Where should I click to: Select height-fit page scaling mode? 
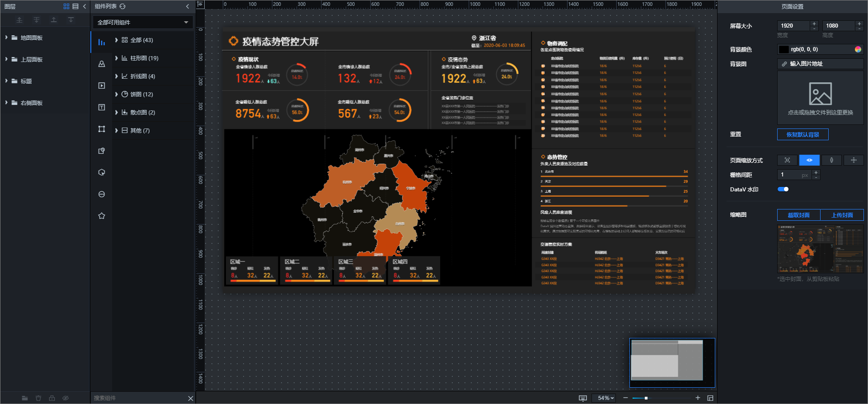[831, 160]
